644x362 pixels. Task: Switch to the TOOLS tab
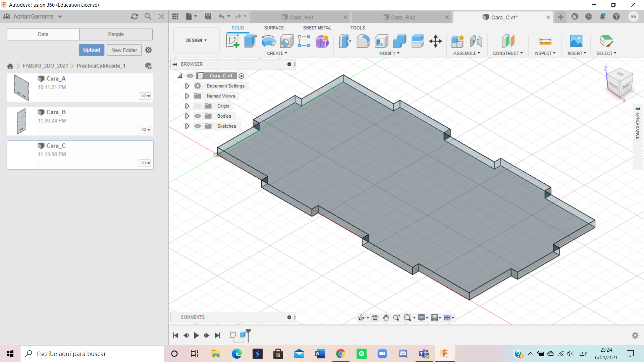(358, 28)
